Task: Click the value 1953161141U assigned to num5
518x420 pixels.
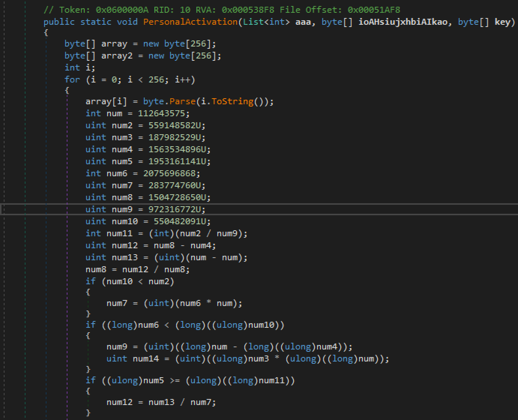Action: [x=180, y=161]
